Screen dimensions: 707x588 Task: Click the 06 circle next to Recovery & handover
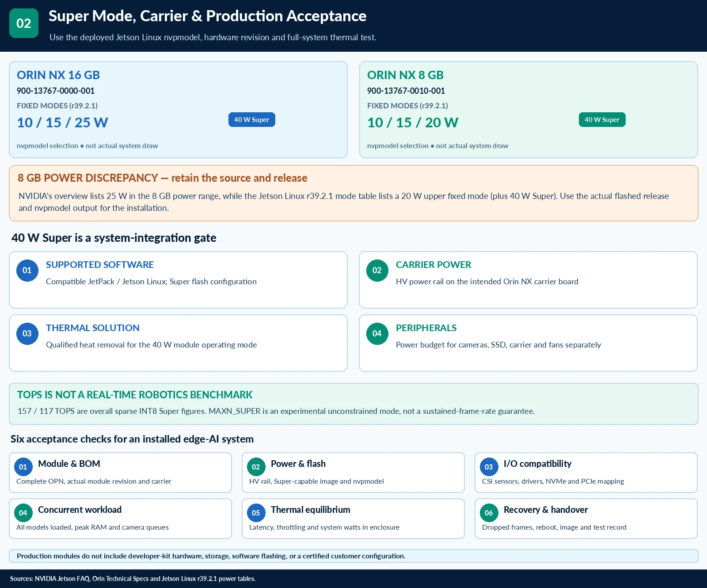point(489,513)
